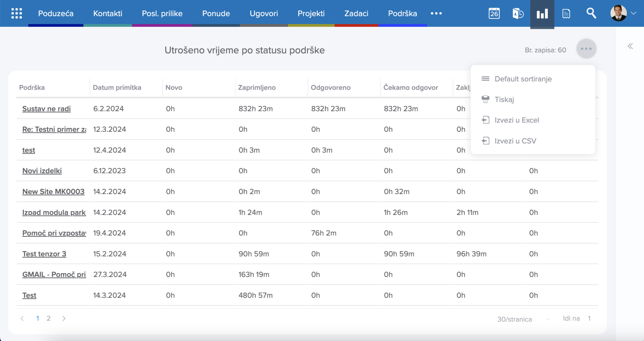Select Default sortiranje menu option
The width and height of the screenshot is (644, 341).
[x=523, y=79]
